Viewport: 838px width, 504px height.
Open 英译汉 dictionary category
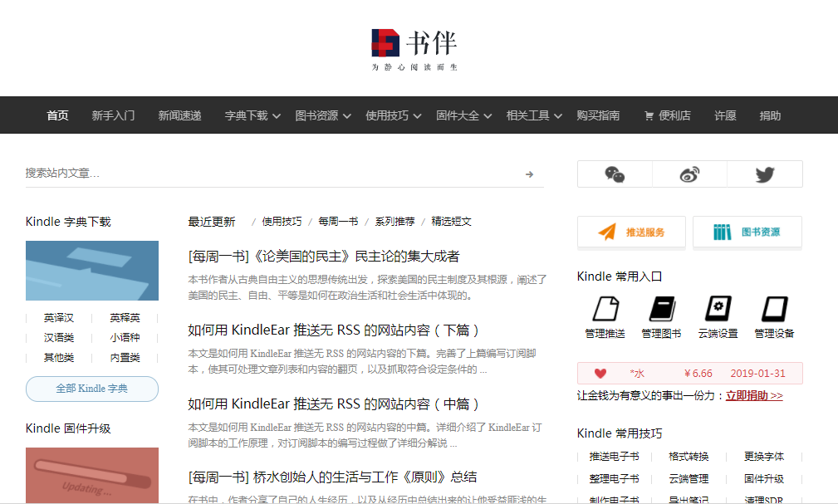pyautogui.click(x=59, y=318)
